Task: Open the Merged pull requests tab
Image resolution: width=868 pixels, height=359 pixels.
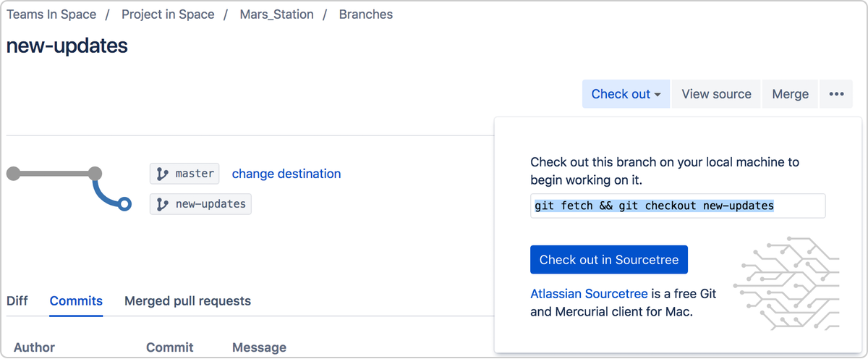Action: tap(187, 300)
